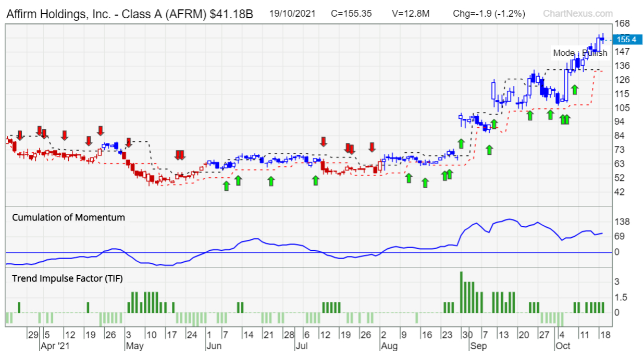Select the Cumulation of Momentum panel title
The width and height of the screenshot is (644, 354).
click(x=69, y=217)
